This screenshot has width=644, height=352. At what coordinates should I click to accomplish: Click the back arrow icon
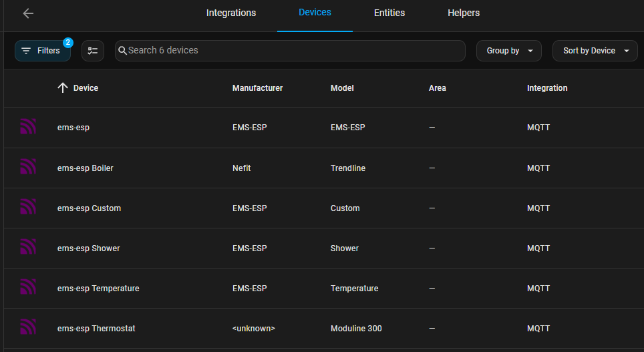28,13
